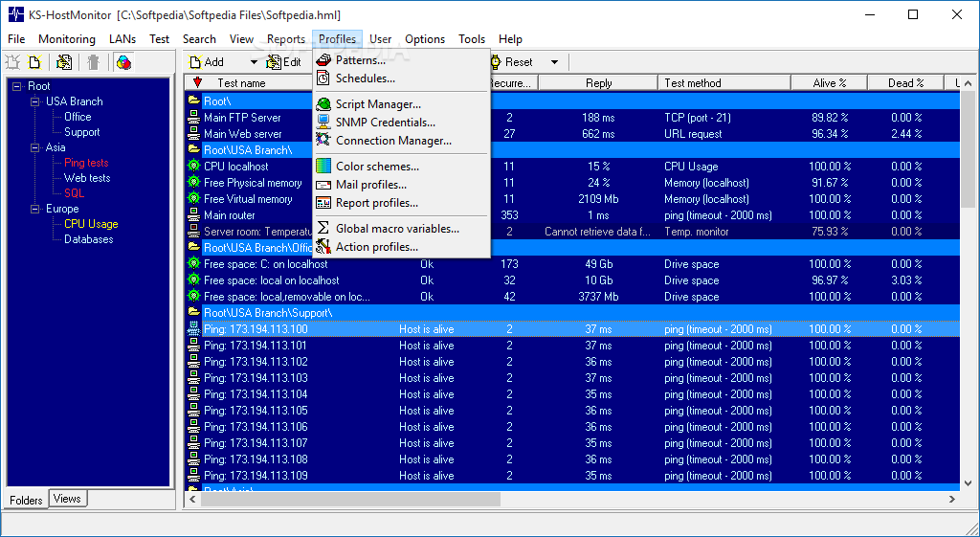Sort by the Test method column header
980x537 pixels.
[725, 82]
